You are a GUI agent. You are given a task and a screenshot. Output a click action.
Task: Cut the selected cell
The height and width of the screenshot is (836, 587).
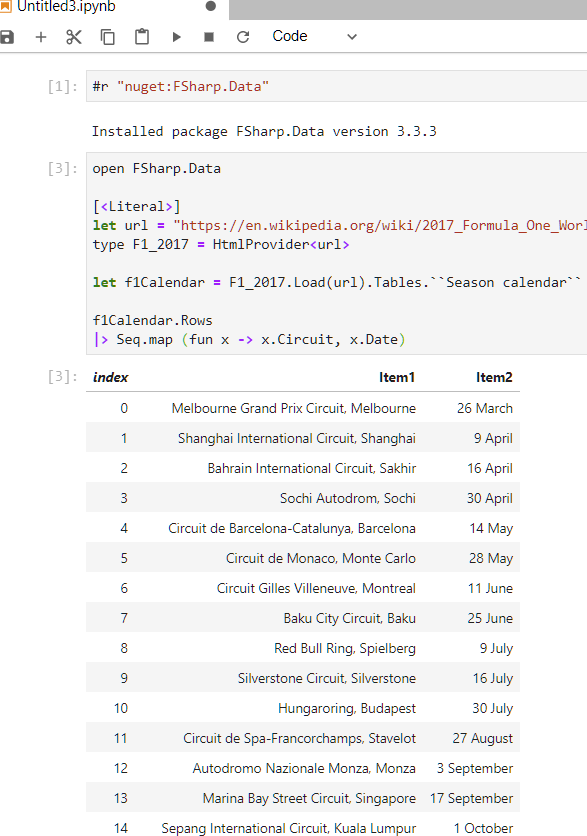point(72,36)
